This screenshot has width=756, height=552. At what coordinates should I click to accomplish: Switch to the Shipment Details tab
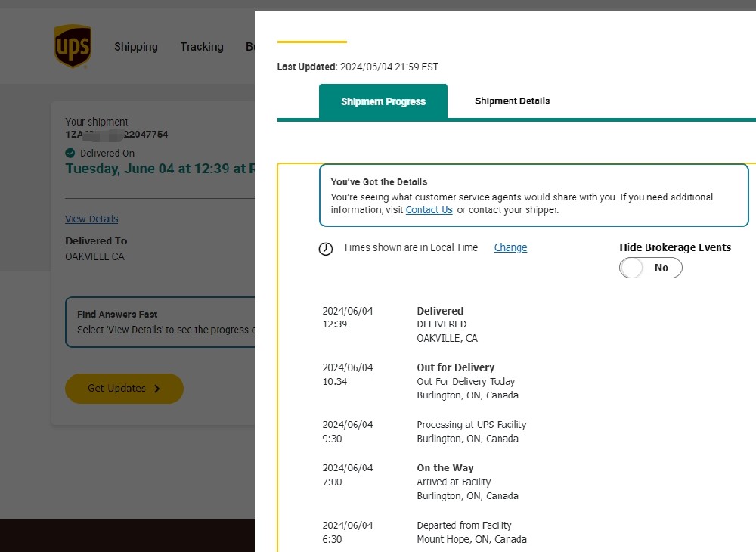click(x=512, y=101)
